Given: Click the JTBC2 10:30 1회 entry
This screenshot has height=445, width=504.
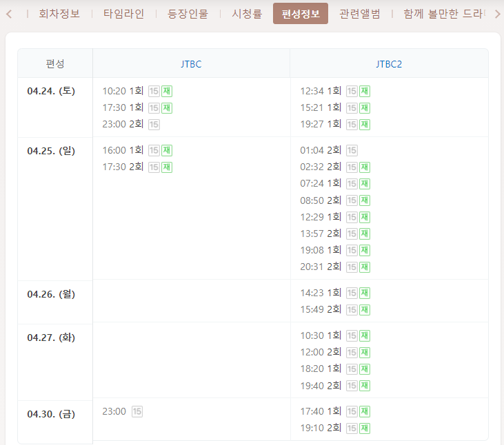Looking at the screenshot, I should (335, 335).
